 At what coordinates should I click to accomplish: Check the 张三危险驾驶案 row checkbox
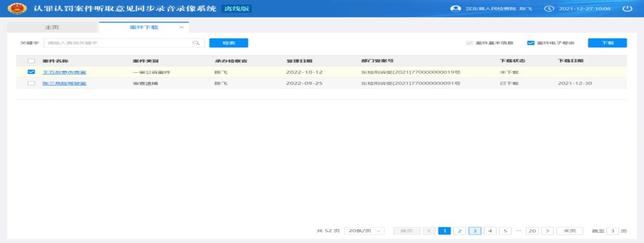coord(31,83)
